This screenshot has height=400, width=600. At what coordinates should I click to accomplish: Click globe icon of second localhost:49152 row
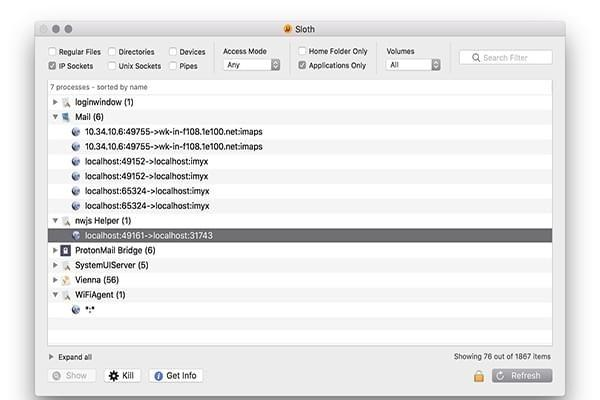(x=76, y=176)
